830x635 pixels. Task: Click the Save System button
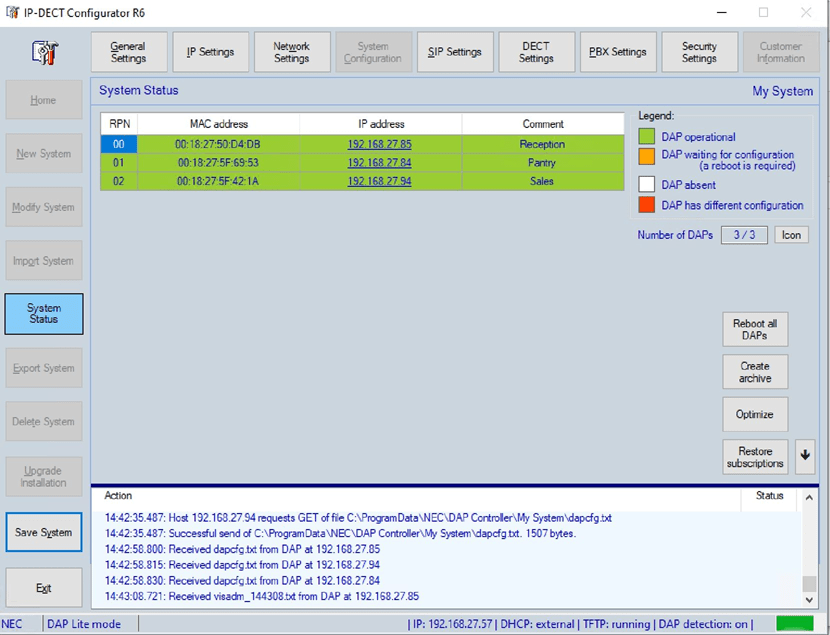(x=43, y=532)
